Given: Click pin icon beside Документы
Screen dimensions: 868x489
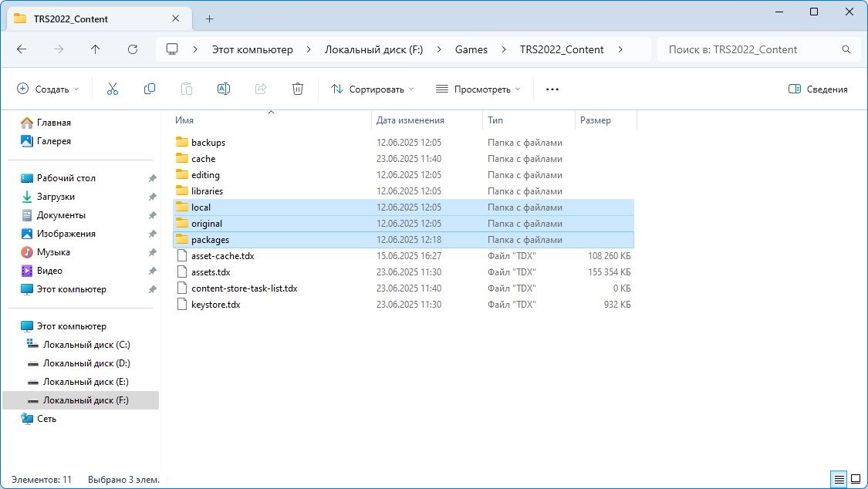Looking at the screenshot, I should (152, 215).
